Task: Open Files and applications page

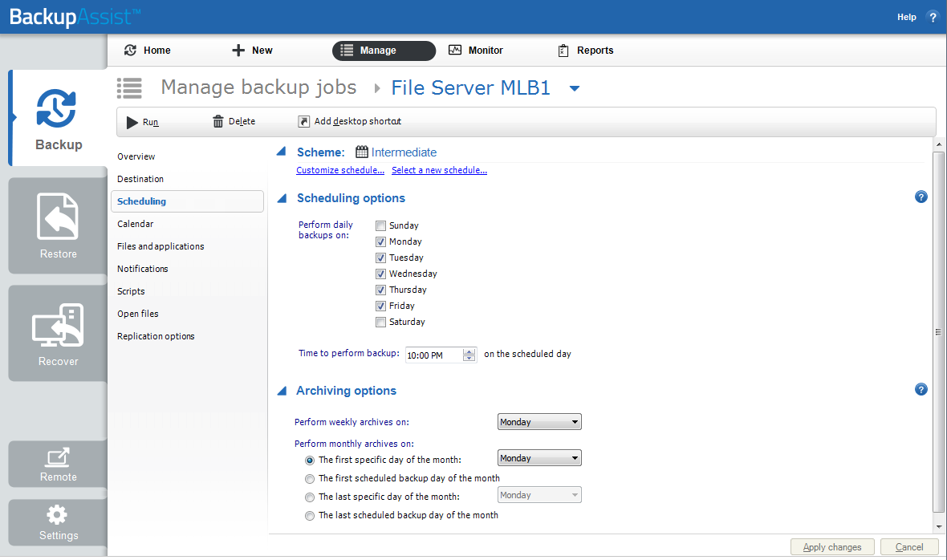Action: pyautogui.click(x=161, y=246)
